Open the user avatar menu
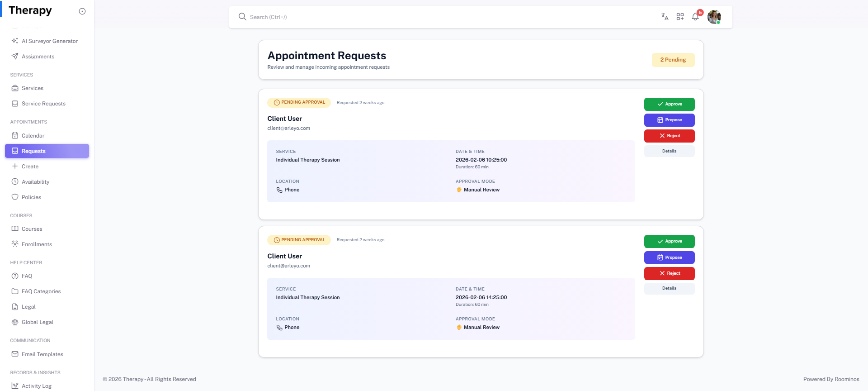The height and width of the screenshot is (391, 868). pos(714,17)
